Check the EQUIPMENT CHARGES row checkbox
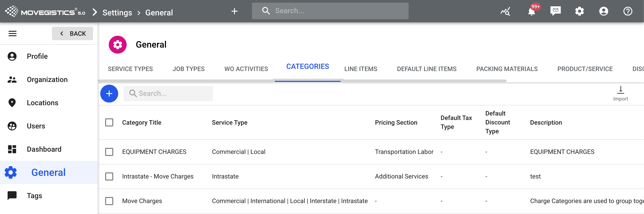Screen dimensions: 644x214 [109, 152]
